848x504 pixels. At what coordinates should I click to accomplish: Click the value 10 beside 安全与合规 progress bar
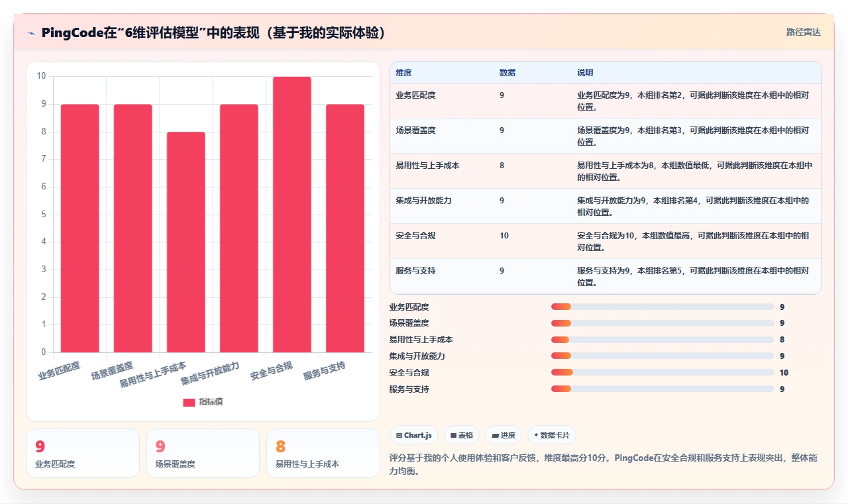(x=784, y=373)
